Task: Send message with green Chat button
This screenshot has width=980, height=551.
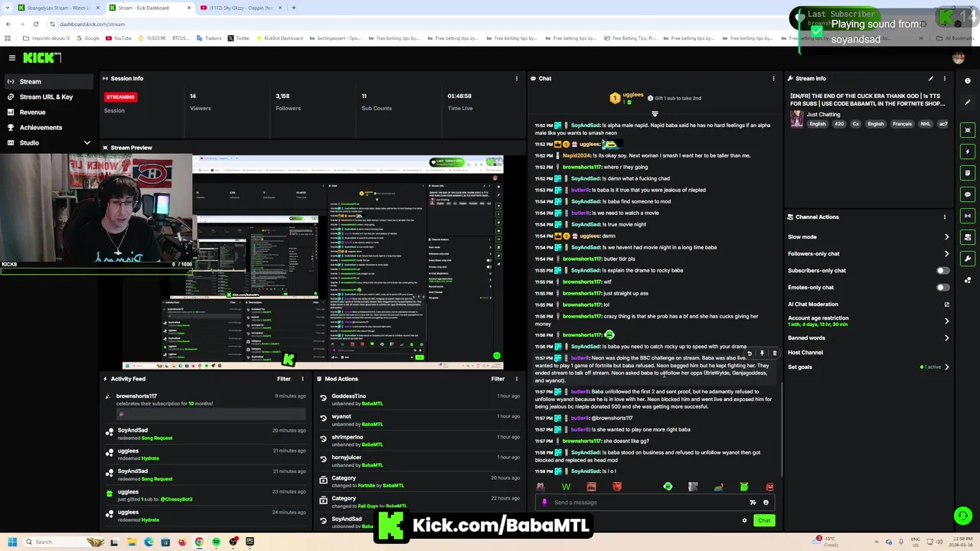Action: click(764, 520)
